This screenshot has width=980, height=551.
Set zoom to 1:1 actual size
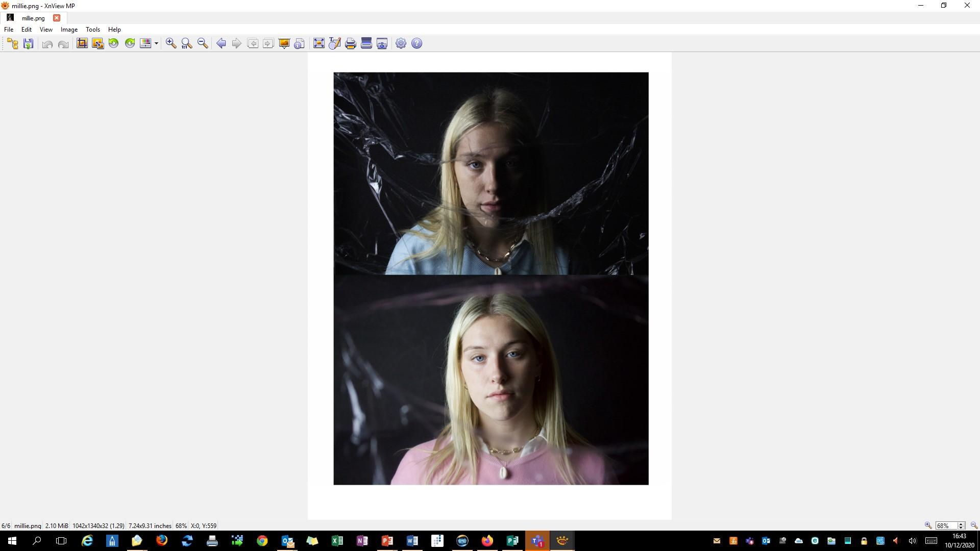click(187, 43)
